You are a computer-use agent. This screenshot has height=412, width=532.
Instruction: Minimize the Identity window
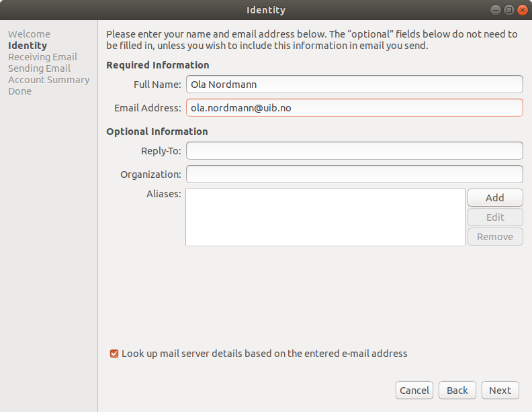tap(496, 10)
